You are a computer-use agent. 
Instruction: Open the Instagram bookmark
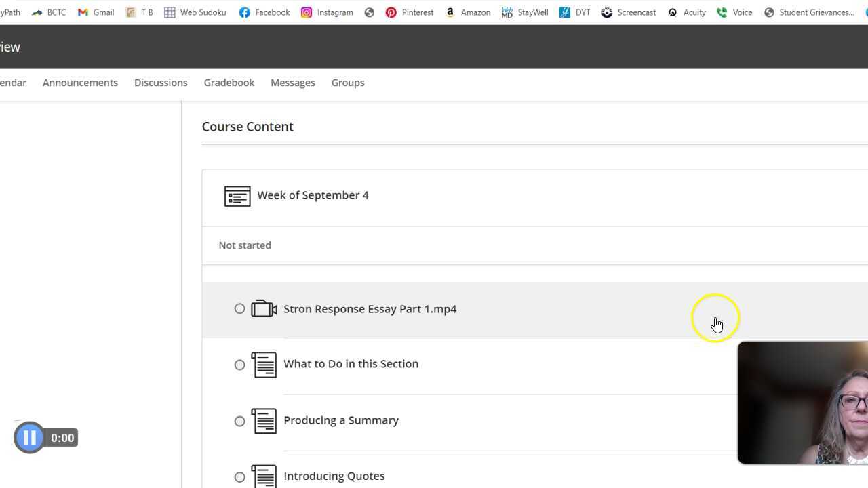327,12
